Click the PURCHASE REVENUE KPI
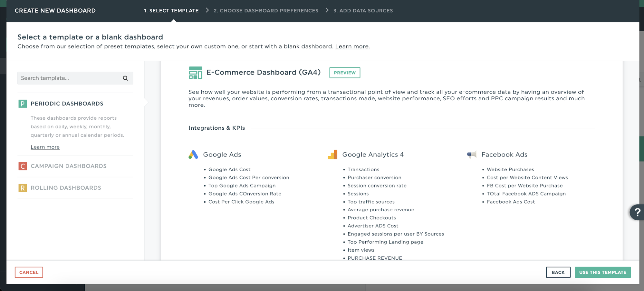The image size is (644, 291). [x=375, y=258]
